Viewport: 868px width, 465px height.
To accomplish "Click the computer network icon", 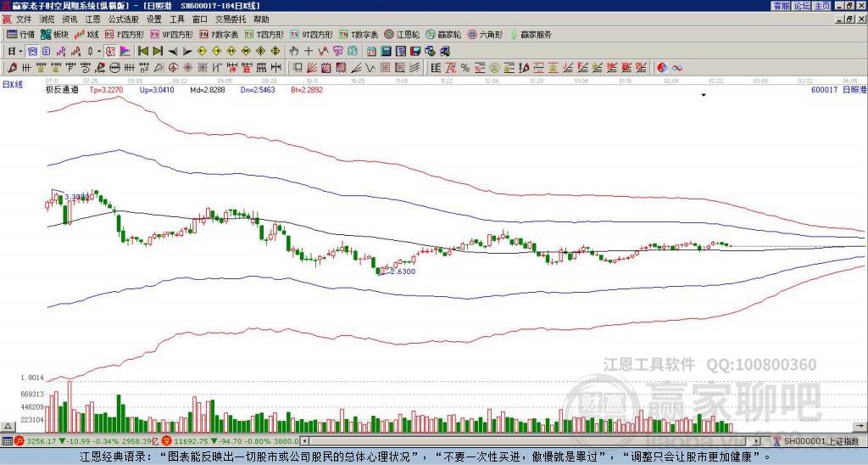I will (x=444, y=52).
